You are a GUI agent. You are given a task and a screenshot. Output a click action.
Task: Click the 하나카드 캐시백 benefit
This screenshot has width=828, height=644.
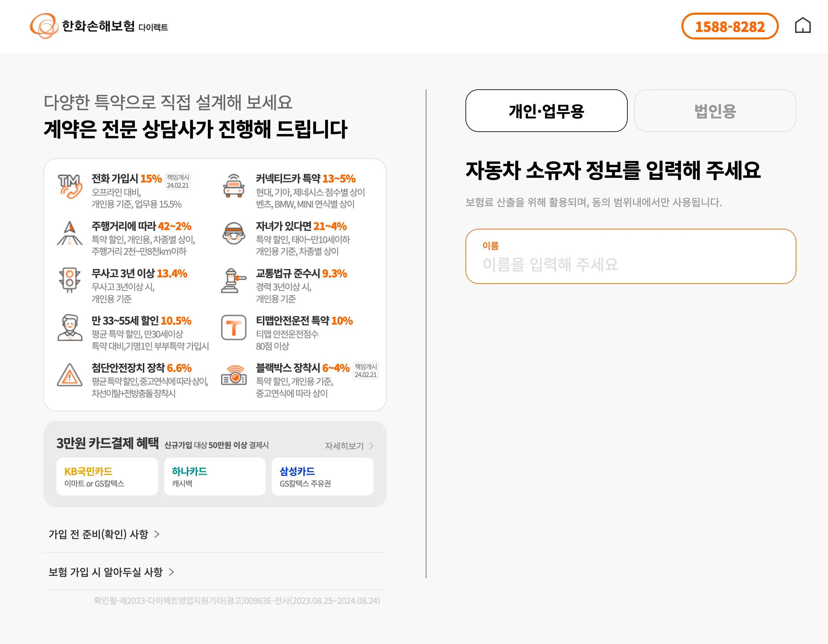pos(215,476)
